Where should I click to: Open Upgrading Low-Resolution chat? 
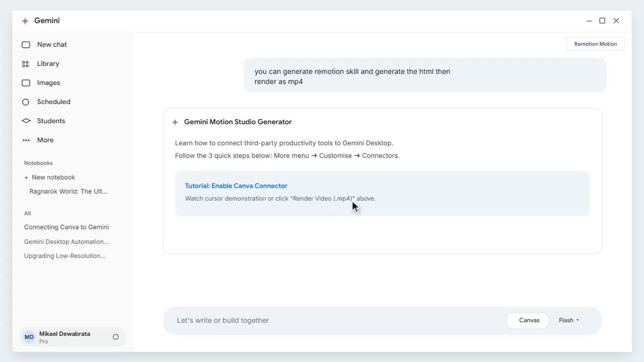pos(65,256)
